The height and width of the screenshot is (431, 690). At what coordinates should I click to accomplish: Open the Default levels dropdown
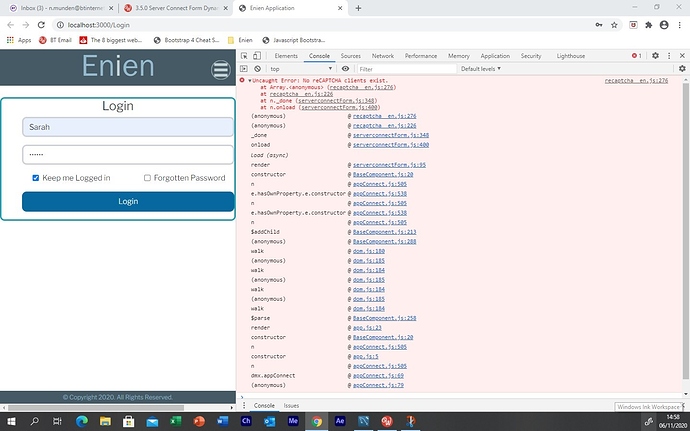pyautogui.click(x=479, y=69)
